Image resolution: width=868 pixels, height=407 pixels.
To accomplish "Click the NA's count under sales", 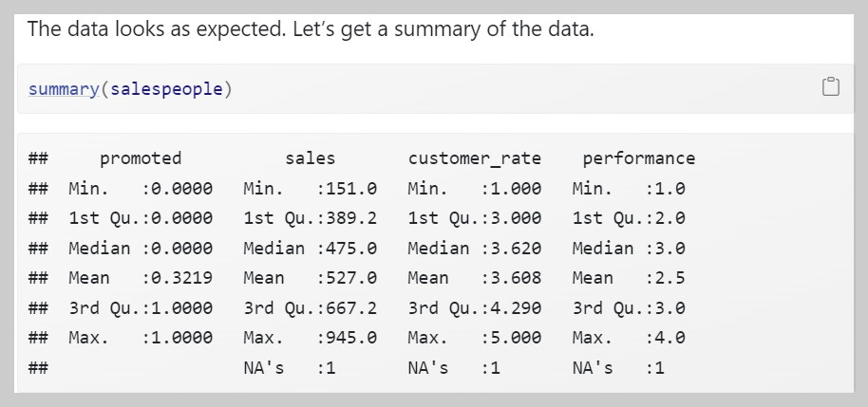I will click(x=326, y=368).
